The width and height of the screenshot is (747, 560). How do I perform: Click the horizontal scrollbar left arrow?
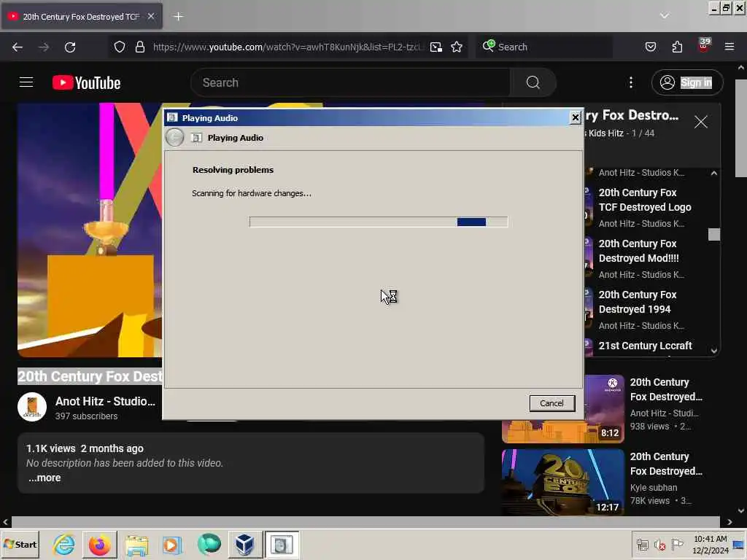[6, 522]
